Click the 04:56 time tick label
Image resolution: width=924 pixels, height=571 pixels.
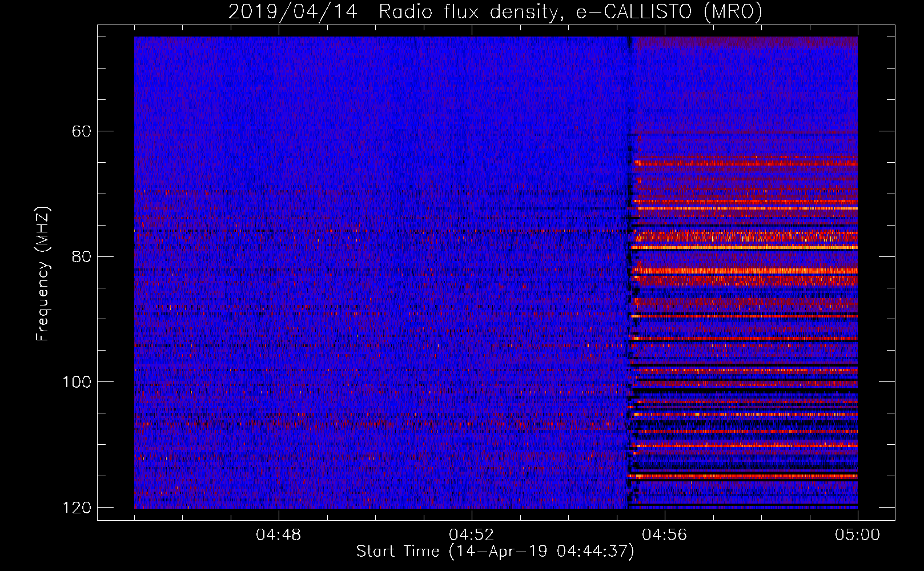[664, 535]
